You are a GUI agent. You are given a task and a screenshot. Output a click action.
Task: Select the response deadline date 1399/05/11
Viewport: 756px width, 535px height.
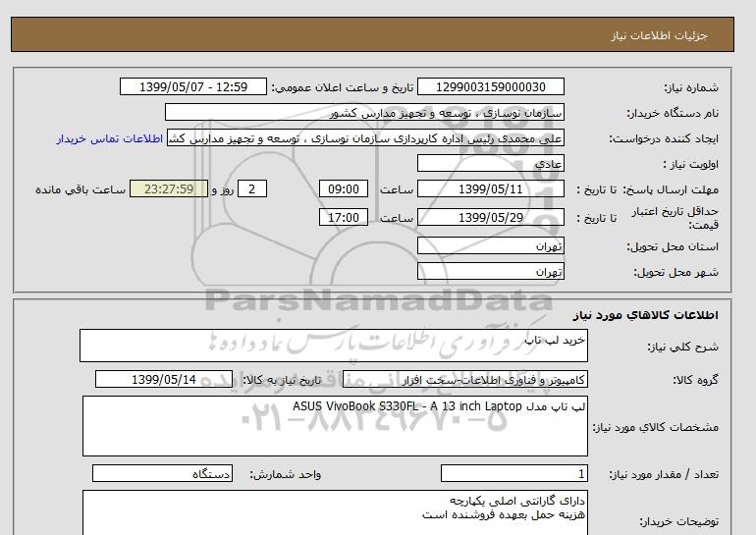coord(490,188)
